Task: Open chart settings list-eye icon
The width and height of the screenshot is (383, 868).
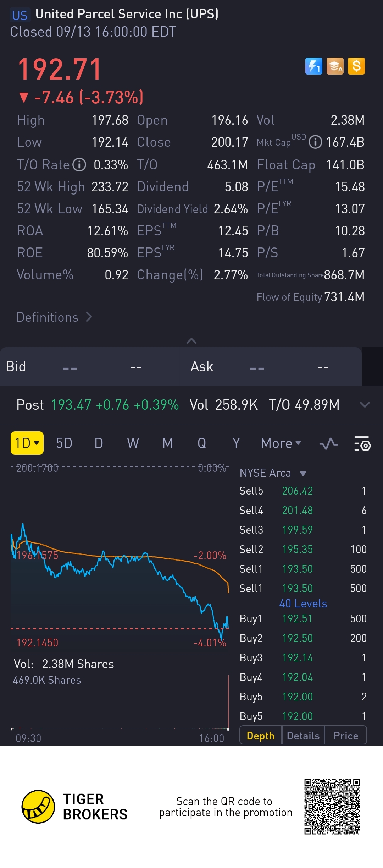Action: coord(362,443)
